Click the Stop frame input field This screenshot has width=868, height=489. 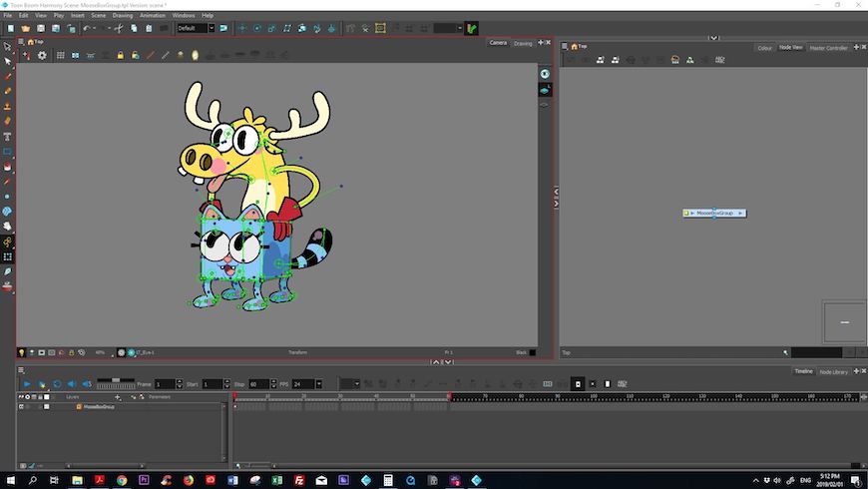click(x=258, y=384)
